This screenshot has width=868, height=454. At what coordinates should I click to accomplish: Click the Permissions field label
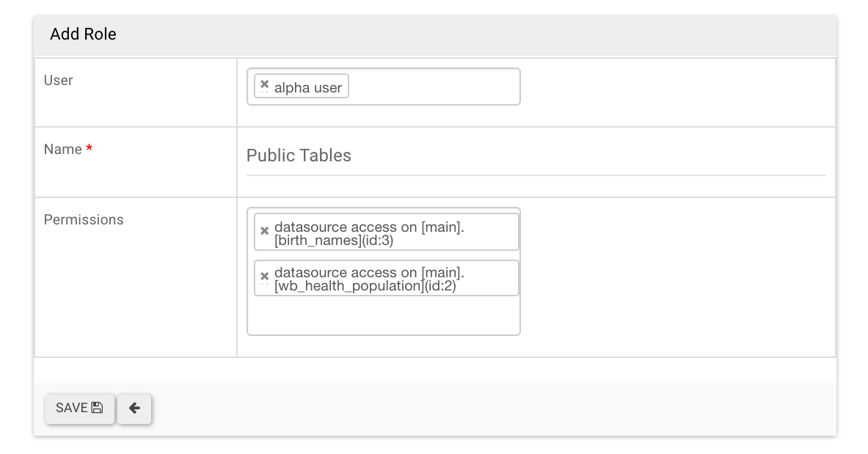point(84,220)
